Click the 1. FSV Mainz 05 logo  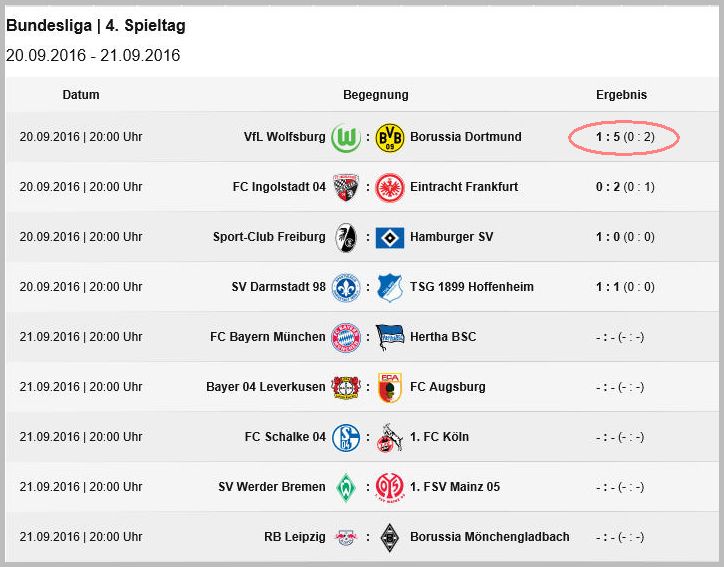tap(390, 488)
